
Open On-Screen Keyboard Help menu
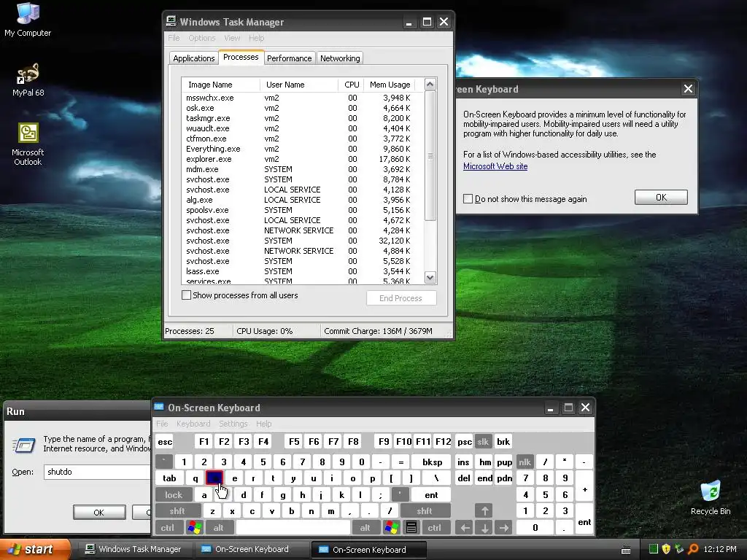pyautogui.click(x=263, y=424)
